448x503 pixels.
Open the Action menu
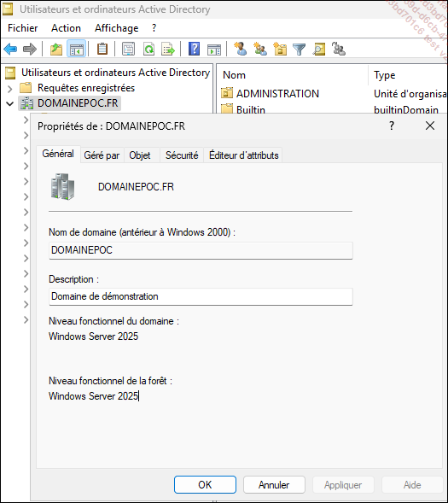click(66, 28)
